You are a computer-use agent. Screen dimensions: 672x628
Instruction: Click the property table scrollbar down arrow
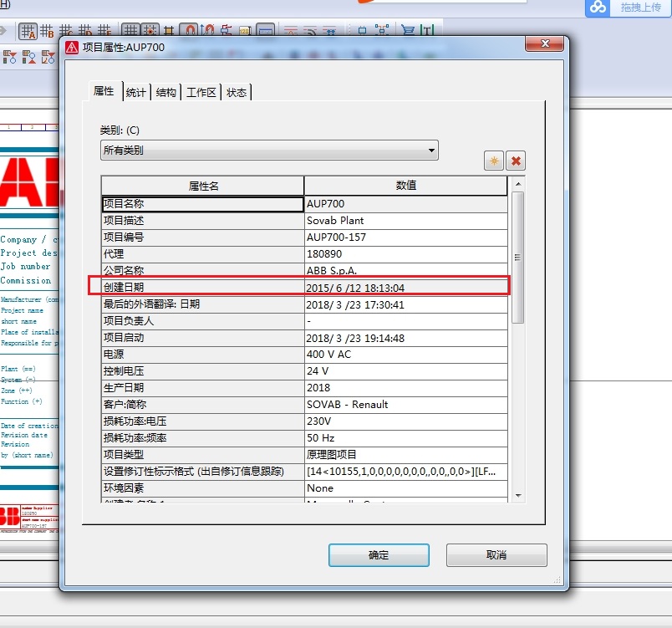pos(518,495)
